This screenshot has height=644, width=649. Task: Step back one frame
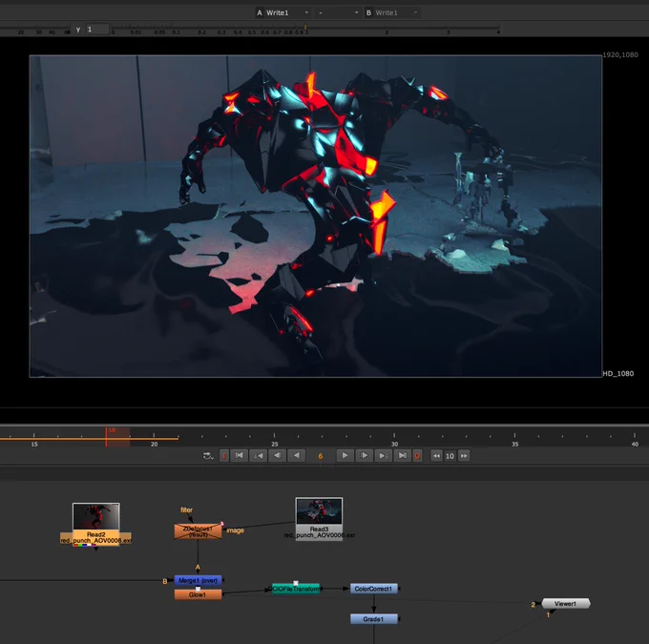278,456
